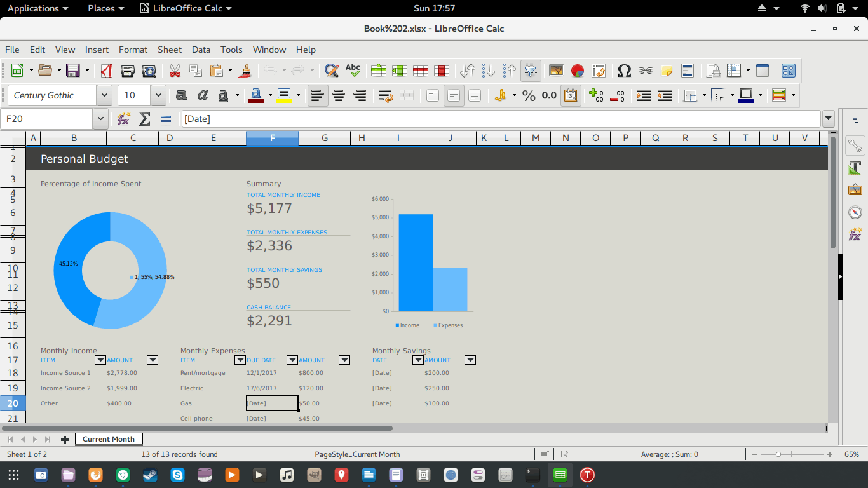Toggle center horizontally alignment
The height and width of the screenshot is (488, 868).
pyautogui.click(x=339, y=95)
